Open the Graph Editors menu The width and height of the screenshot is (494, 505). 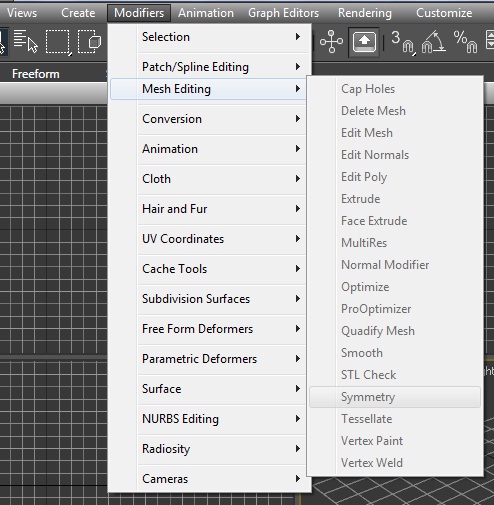(283, 13)
